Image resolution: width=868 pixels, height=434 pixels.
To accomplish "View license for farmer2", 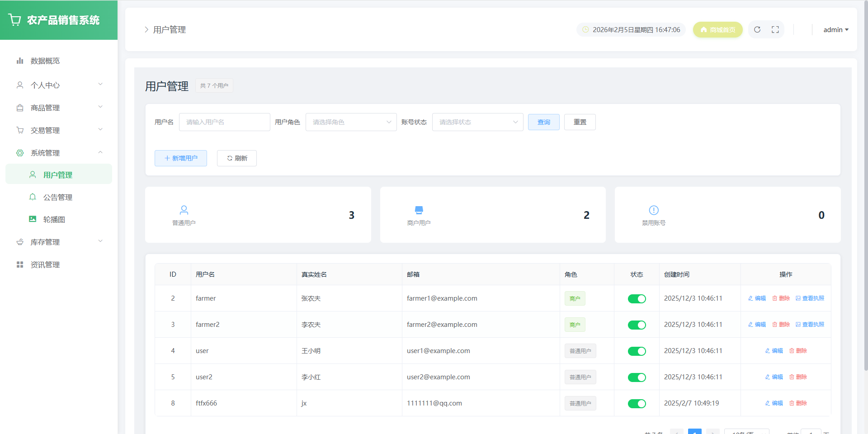I will [x=810, y=325].
